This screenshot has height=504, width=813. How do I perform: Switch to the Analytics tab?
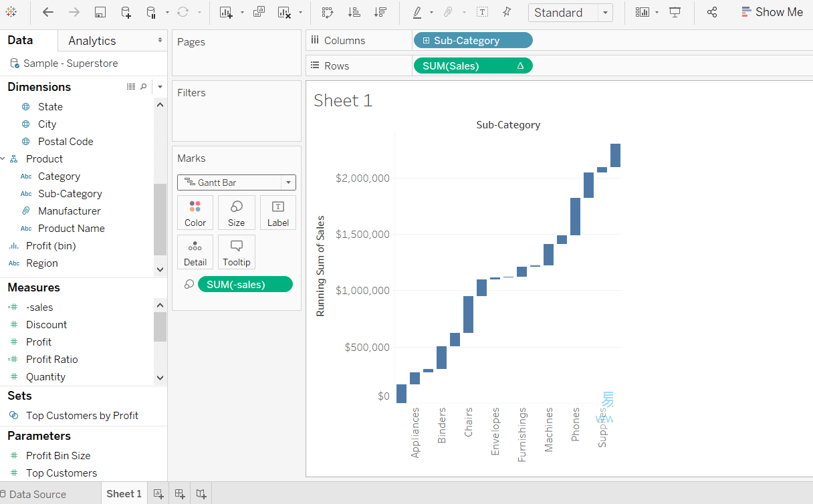coord(92,41)
